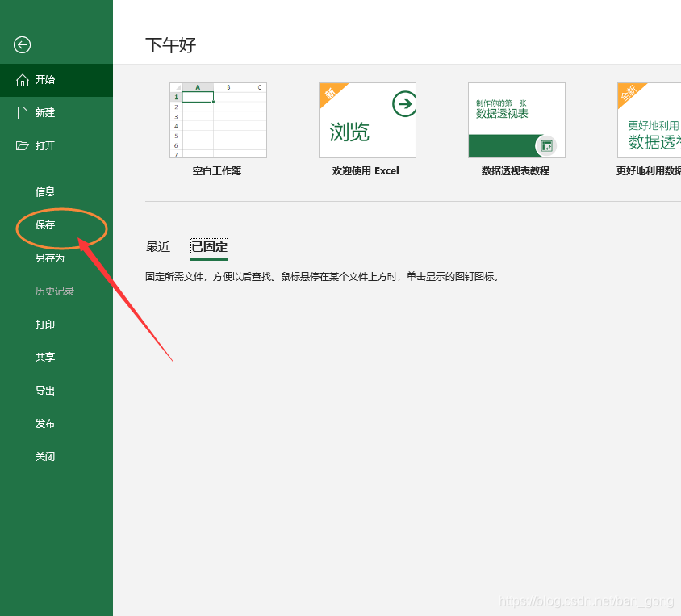Open the 更好地利用数据 template thumbnail
The height and width of the screenshot is (616, 681).
click(650, 120)
